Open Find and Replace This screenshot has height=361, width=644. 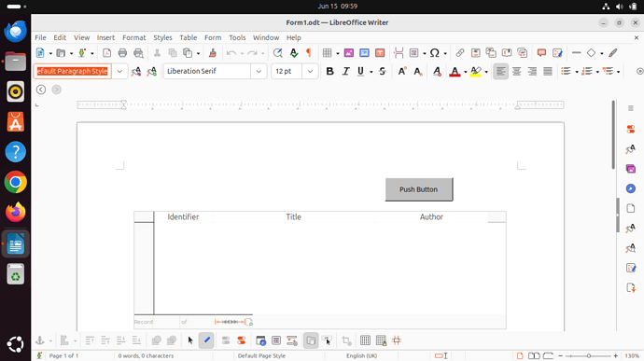277,53
